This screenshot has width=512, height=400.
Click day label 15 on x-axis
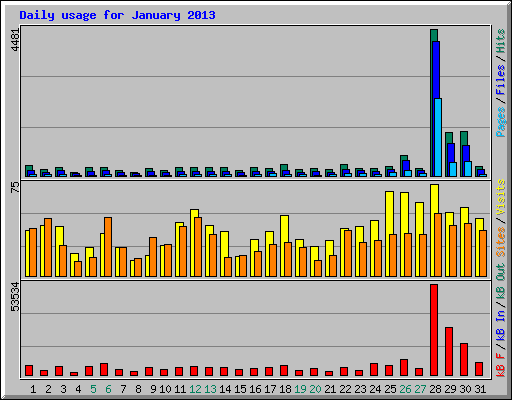click(240, 389)
